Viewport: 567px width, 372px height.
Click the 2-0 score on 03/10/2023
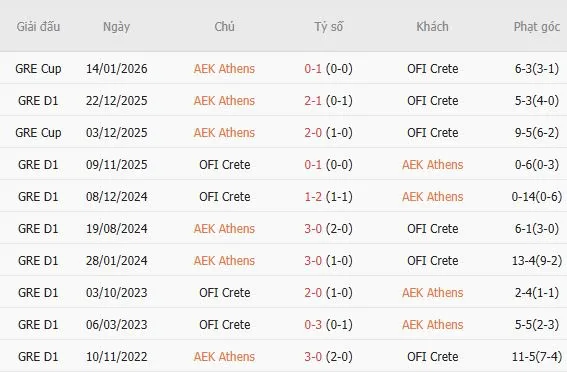(x=313, y=292)
